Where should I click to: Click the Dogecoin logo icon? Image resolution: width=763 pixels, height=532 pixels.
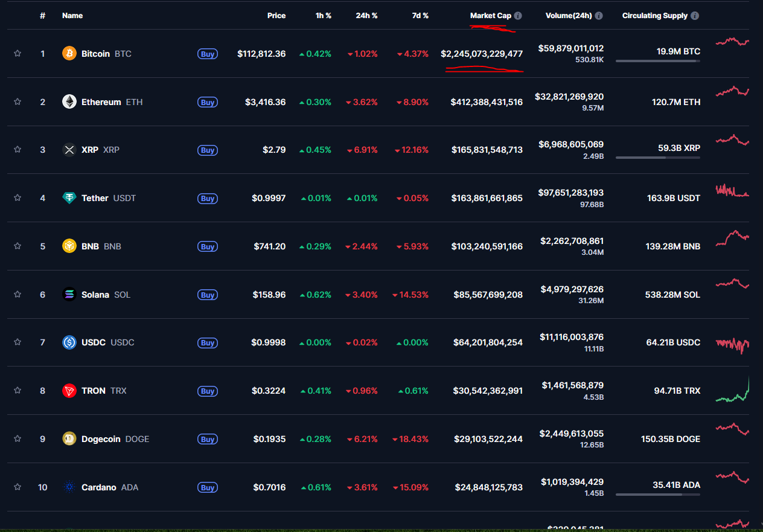point(69,439)
